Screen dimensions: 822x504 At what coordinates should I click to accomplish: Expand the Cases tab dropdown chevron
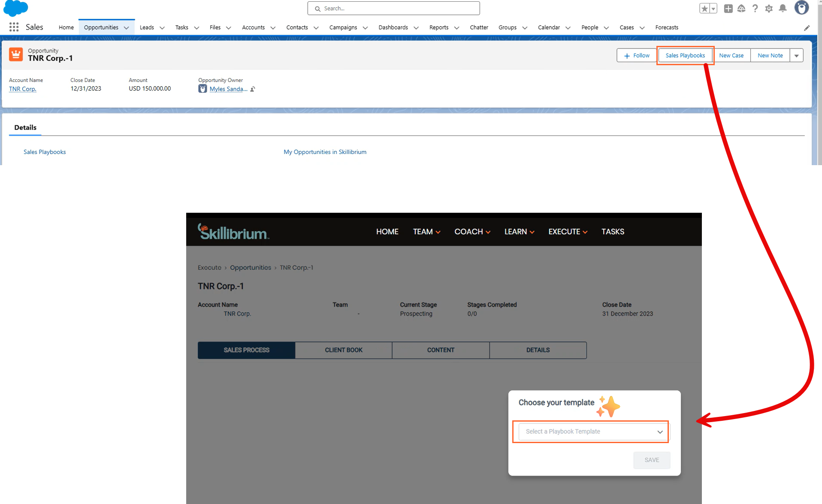[x=642, y=28]
